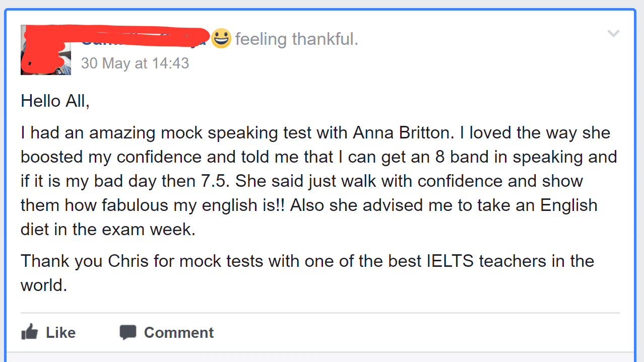Open the poster's profile picture thumbnail
This screenshot has width=644, height=362.
[x=45, y=50]
